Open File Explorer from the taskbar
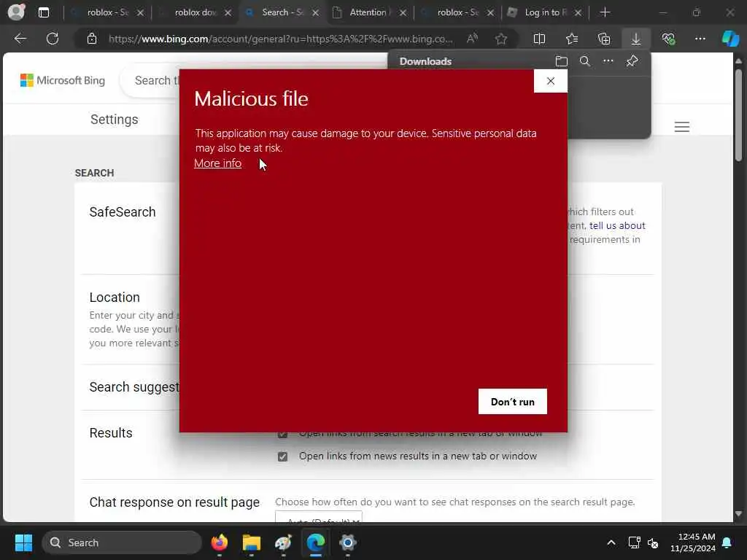 pyautogui.click(x=251, y=542)
